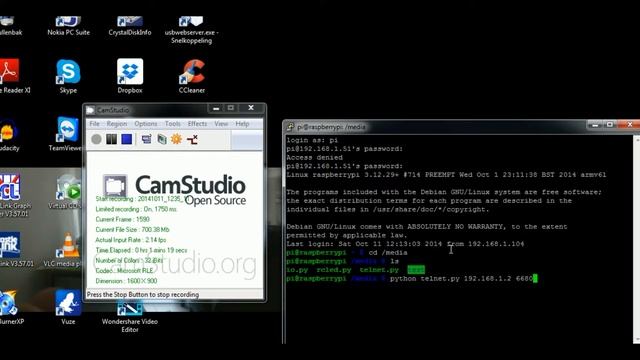Click the PuTTY icon in terminal title bar
The width and height of the screenshot is (640, 360).
[290, 127]
